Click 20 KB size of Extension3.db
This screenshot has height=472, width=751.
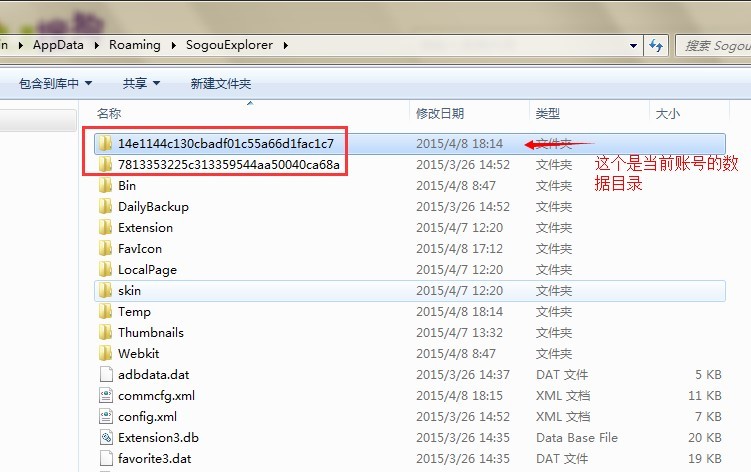[705, 437]
